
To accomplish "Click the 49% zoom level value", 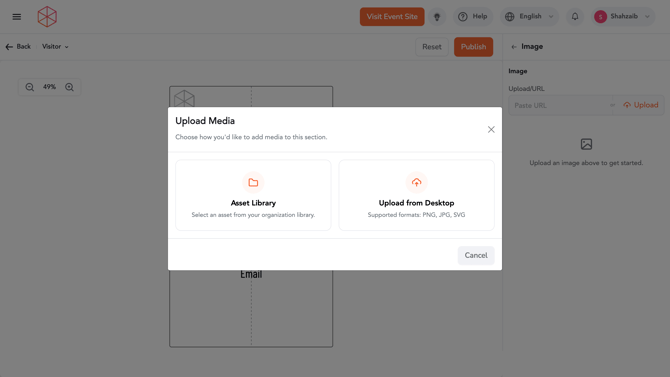I will click(x=49, y=87).
